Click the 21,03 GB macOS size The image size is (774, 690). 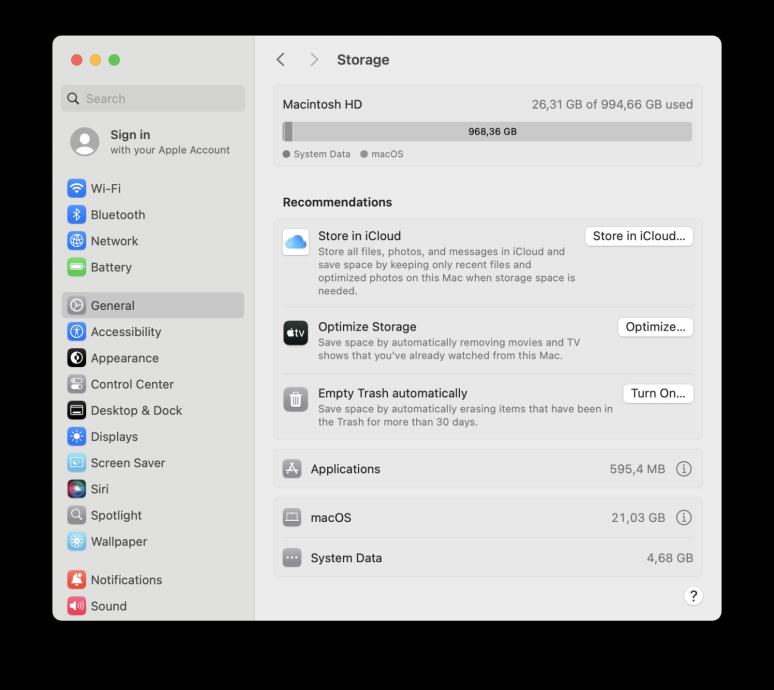tap(638, 518)
